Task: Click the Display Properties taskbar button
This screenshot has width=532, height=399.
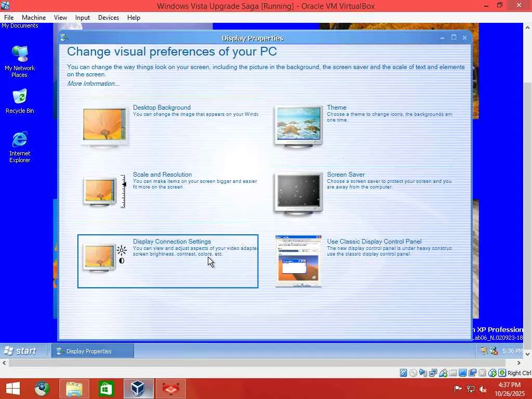Action: point(92,351)
